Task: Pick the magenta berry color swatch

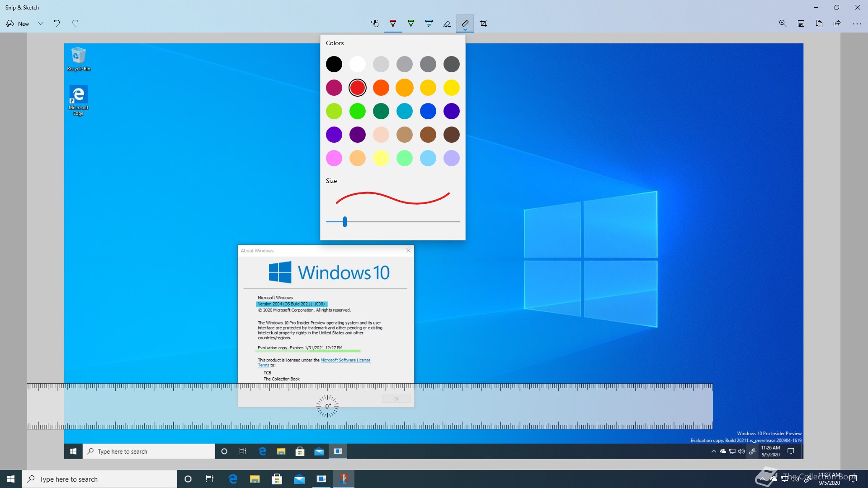Action: (x=334, y=88)
